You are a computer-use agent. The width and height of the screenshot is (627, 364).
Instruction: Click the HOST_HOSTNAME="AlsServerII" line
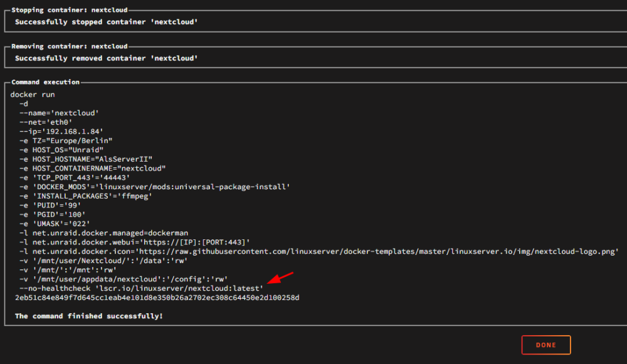[x=86, y=159]
